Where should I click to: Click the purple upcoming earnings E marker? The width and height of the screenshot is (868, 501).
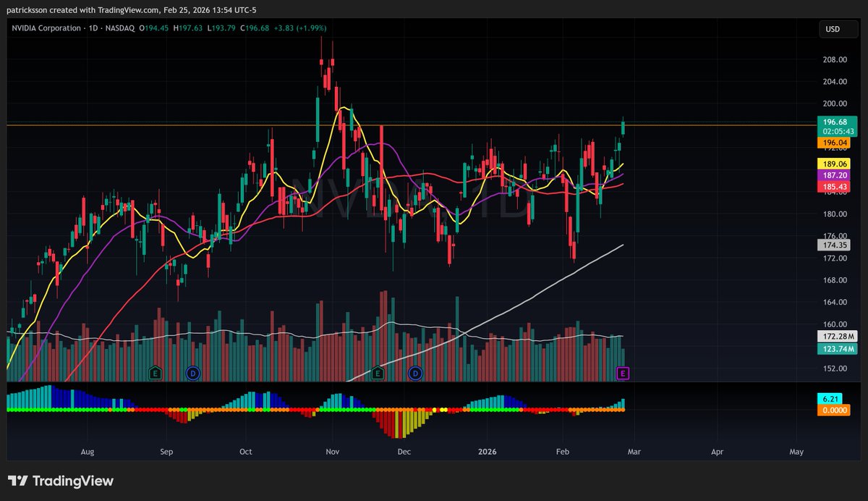[x=623, y=373]
